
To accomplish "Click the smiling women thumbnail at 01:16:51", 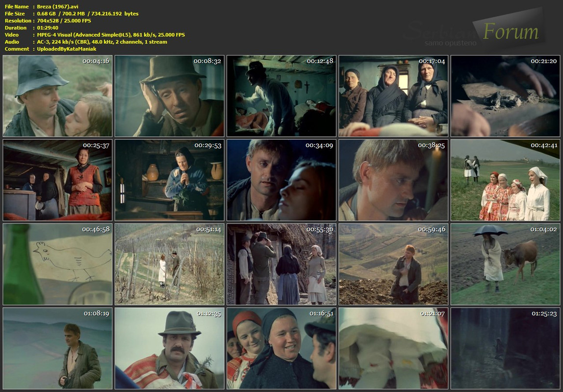I will (x=281, y=348).
